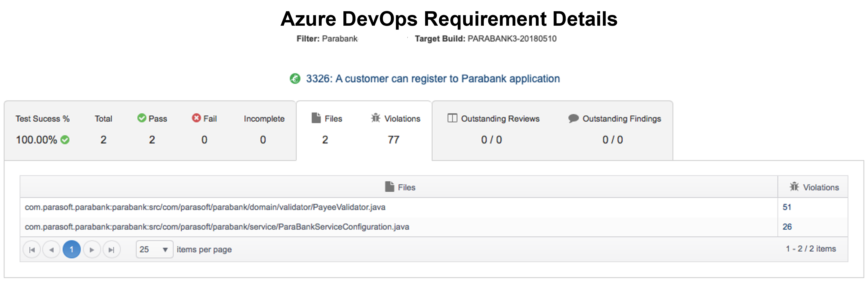Click the Outstanding Findings speech bubble icon
Screen dimensions: 868x281
pyautogui.click(x=573, y=118)
